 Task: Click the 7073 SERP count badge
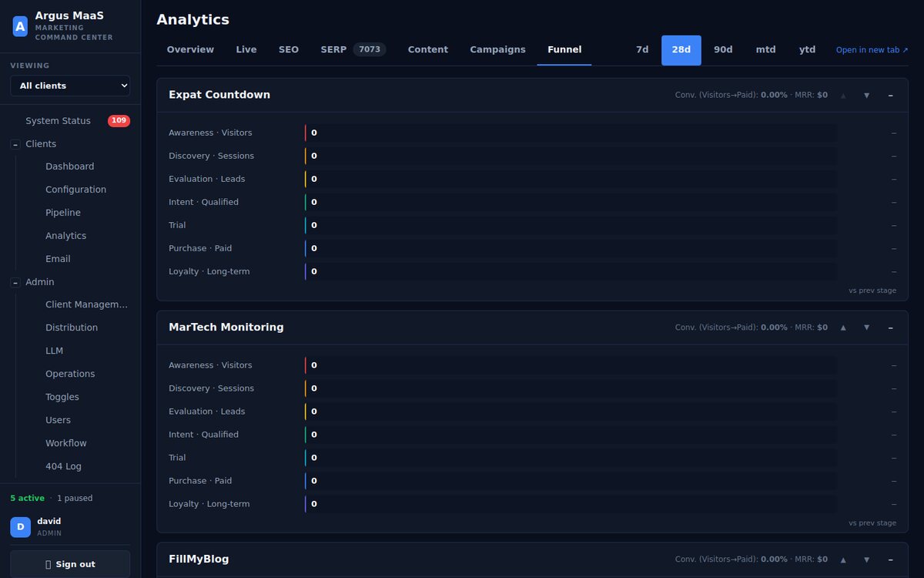pos(370,49)
